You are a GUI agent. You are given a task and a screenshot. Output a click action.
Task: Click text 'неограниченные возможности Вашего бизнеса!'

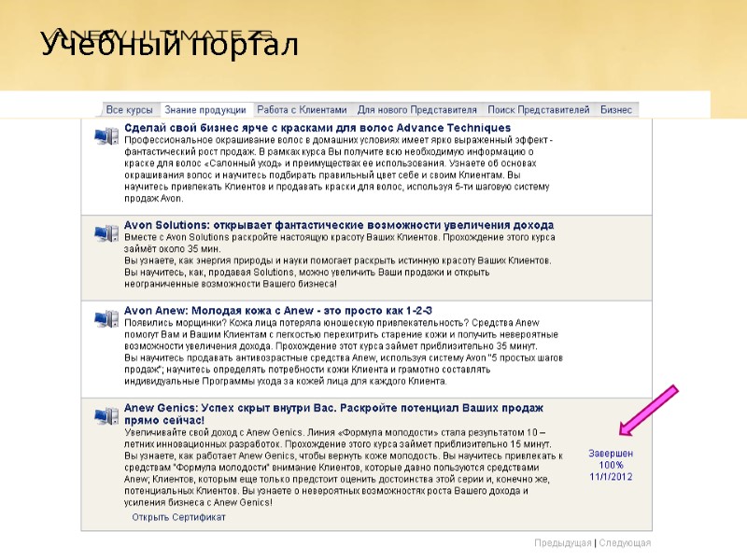[231, 284]
